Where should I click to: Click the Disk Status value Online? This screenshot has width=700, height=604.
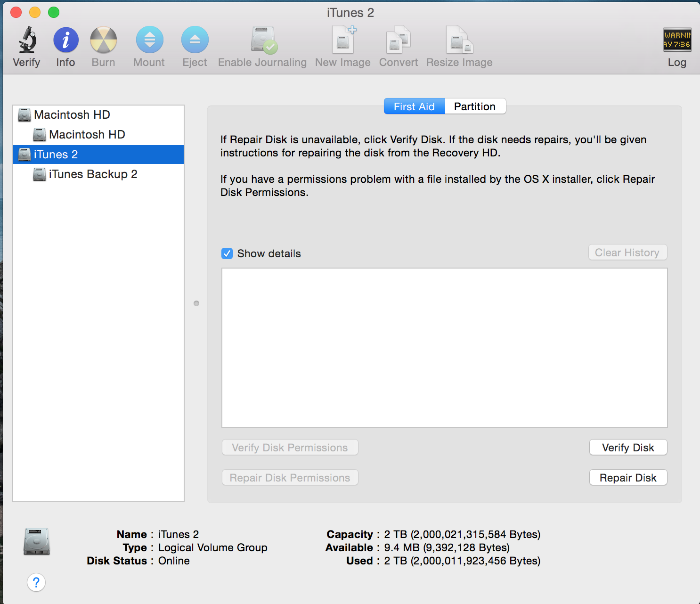[174, 561]
